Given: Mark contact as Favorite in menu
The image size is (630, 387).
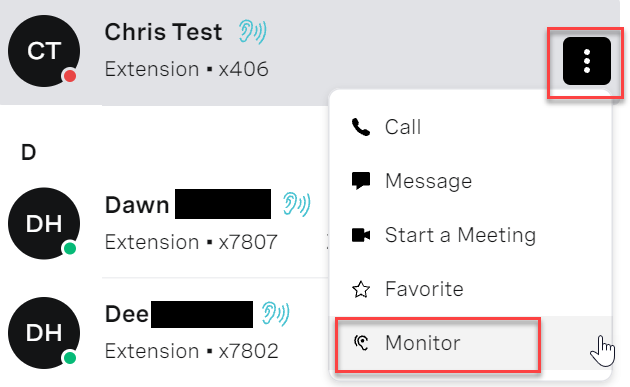Looking at the screenshot, I should click(x=471, y=289).
